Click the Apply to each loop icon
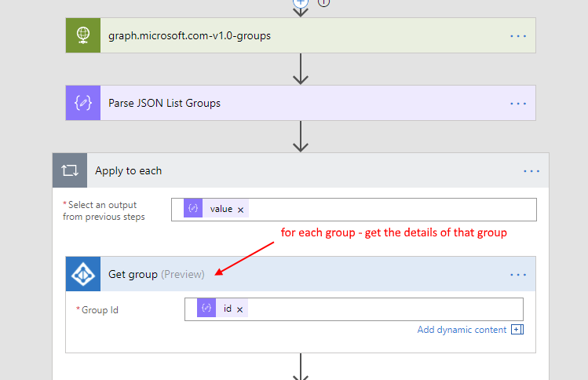 [70, 170]
